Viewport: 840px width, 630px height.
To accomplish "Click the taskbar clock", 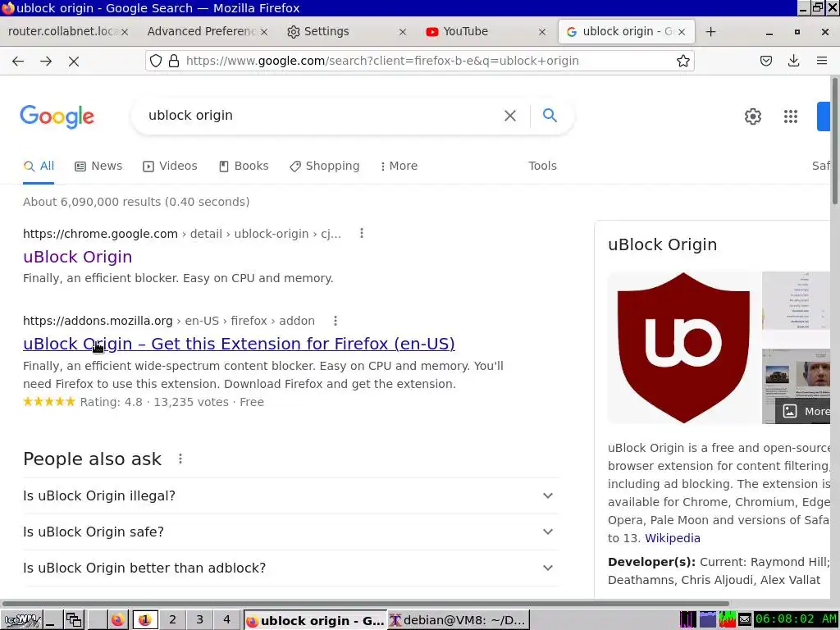I will pos(796,620).
